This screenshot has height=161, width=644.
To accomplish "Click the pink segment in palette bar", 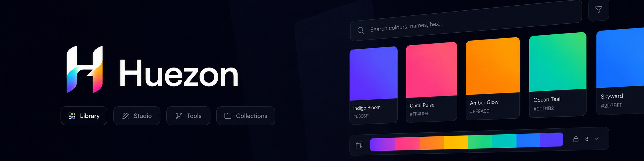I will point(407,144).
